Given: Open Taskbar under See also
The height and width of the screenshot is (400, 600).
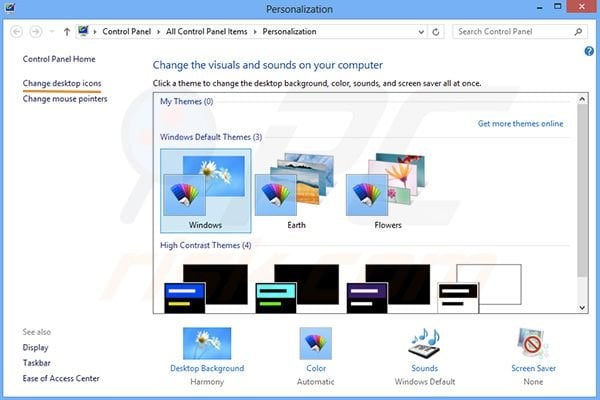Looking at the screenshot, I should pos(36,363).
